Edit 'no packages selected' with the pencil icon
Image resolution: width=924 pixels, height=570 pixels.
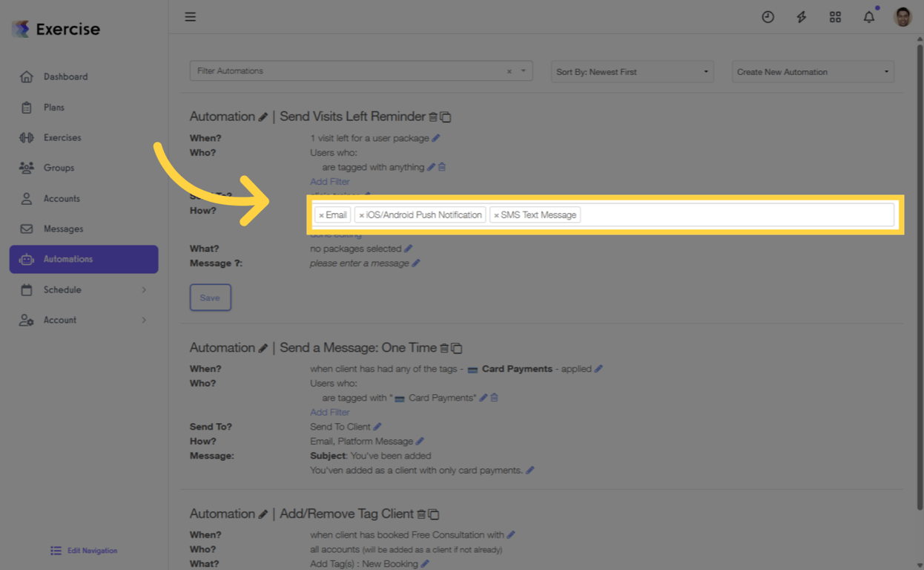coord(409,248)
